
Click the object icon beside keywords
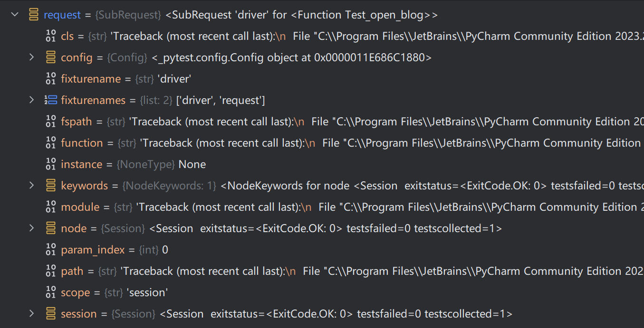pyautogui.click(x=51, y=186)
